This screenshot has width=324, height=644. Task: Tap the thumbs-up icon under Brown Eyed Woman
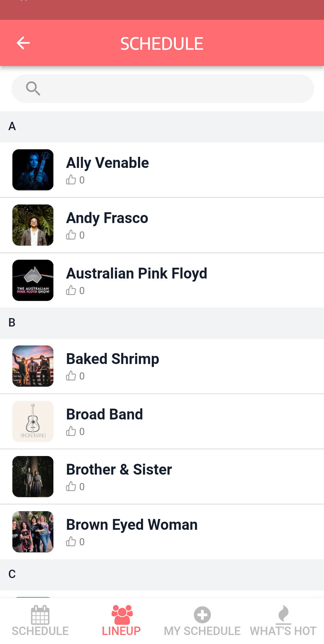click(x=71, y=542)
